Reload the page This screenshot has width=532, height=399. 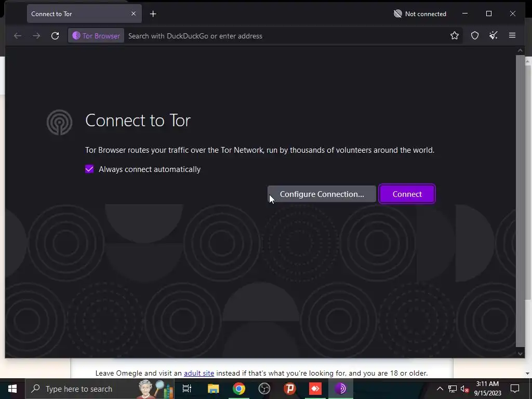[x=55, y=36]
